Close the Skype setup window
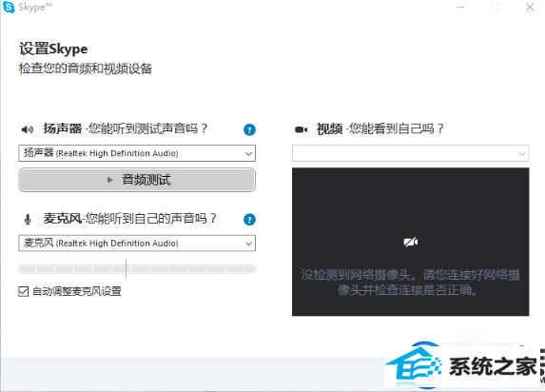 coord(530,8)
